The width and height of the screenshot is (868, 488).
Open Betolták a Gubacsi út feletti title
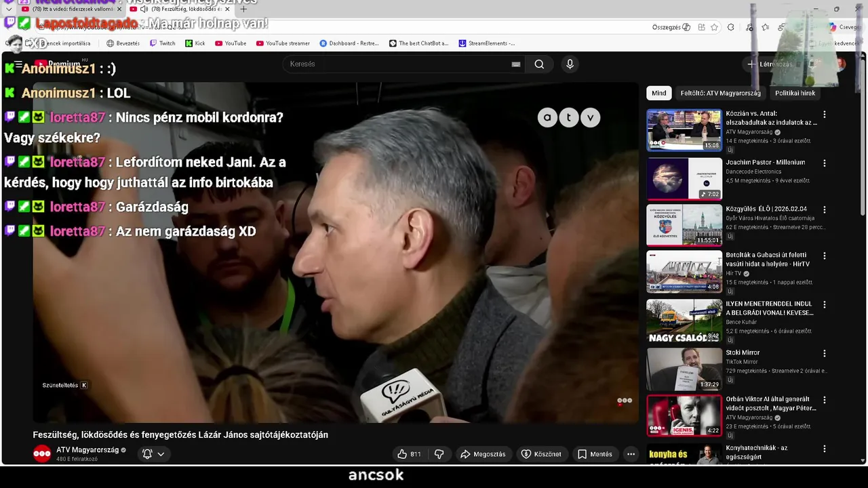pyautogui.click(x=768, y=260)
